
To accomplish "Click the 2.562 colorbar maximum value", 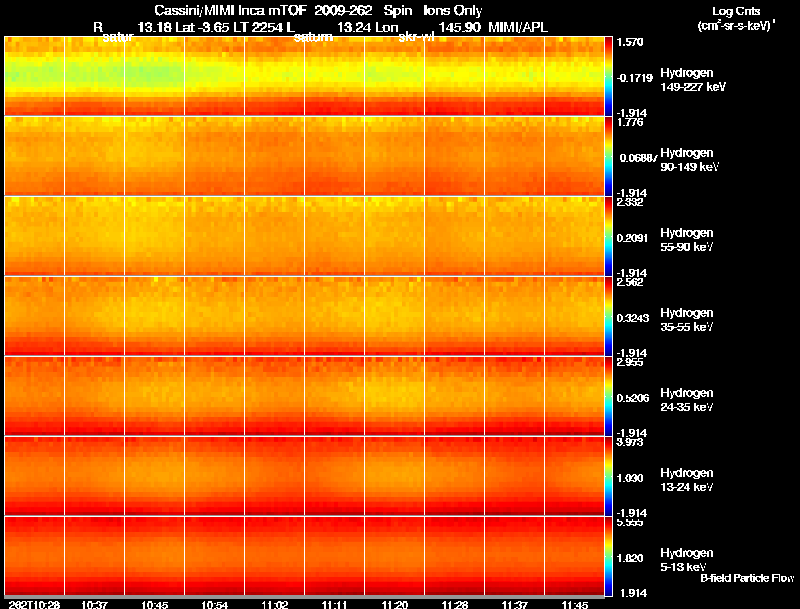I will click(x=630, y=283).
